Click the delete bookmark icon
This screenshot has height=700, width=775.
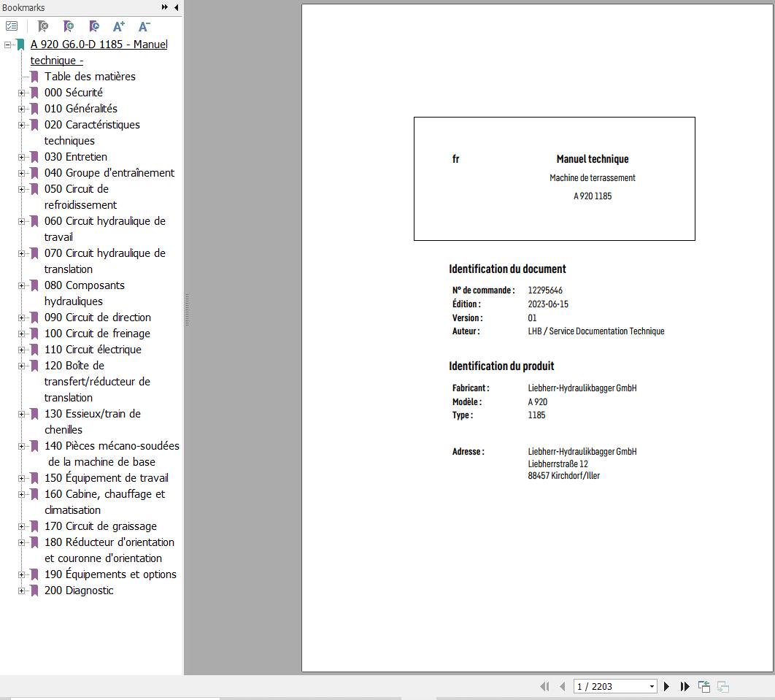coord(43,26)
